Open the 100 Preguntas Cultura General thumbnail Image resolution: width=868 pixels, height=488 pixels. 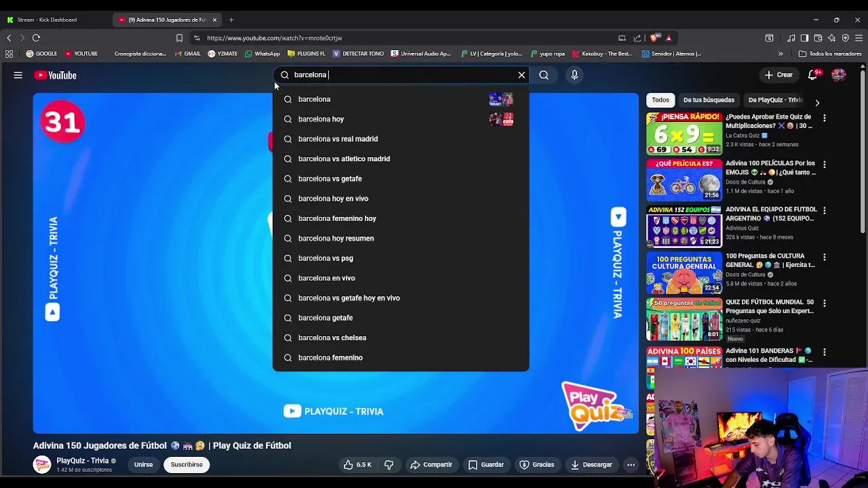pyautogui.click(x=684, y=272)
